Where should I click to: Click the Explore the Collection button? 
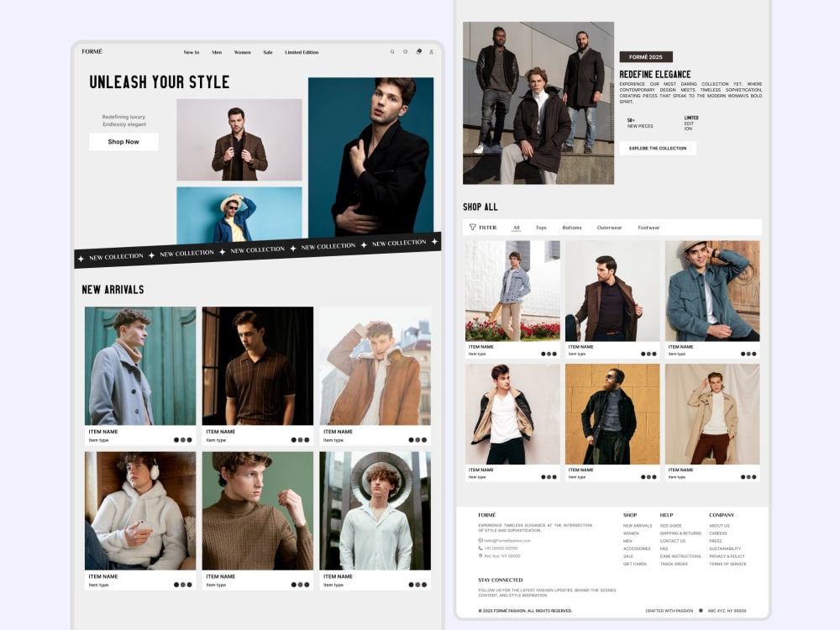[x=658, y=149]
